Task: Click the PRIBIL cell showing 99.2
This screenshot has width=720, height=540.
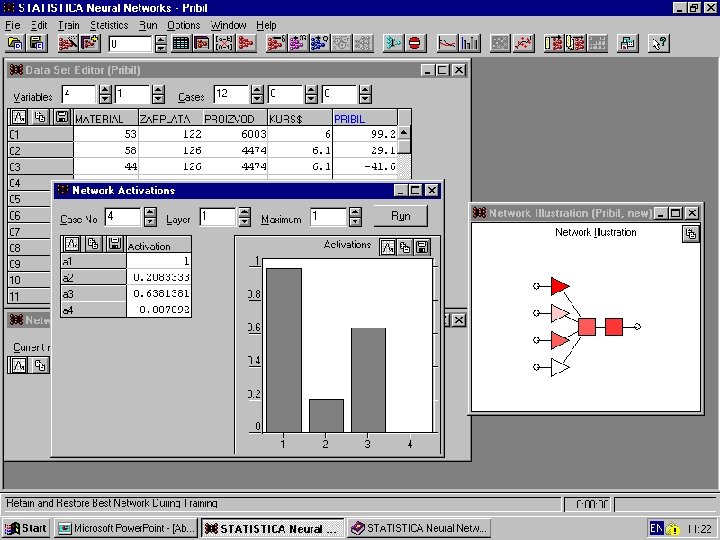Action: click(x=365, y=134)
